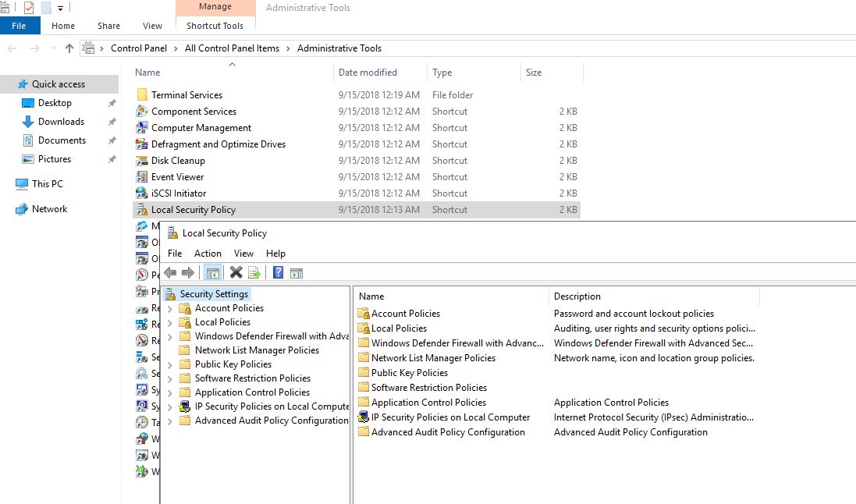Click Back navigation arrow in MMC

[x=170, y=272]
